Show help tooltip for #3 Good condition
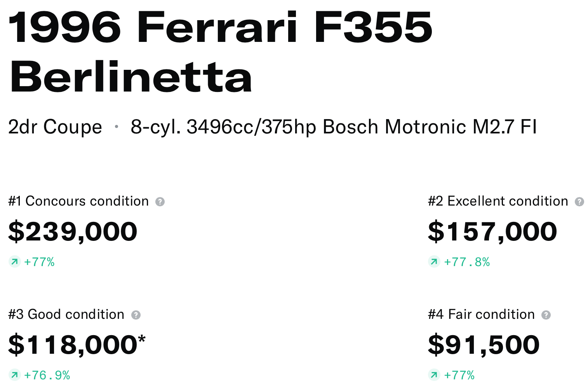The height and width of the screenshot is (391, 588). click(136, 315)
